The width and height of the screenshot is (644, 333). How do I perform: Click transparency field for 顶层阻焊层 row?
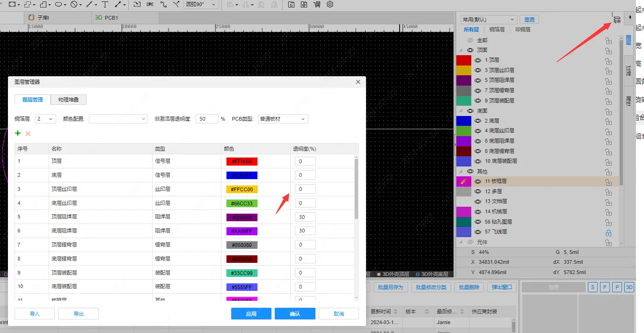coord(305,217)
